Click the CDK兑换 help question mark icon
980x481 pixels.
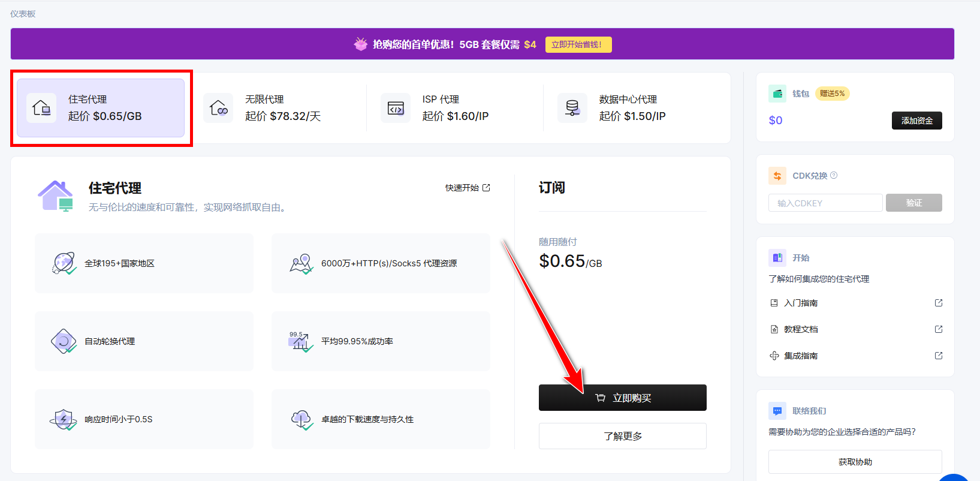click(834, 175)
